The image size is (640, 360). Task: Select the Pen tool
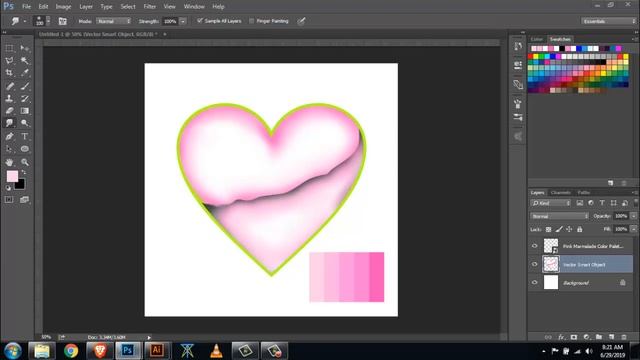coord(9,136)
